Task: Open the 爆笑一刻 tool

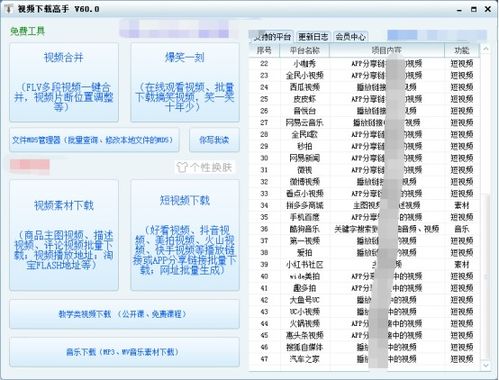Action: (185, 82)
